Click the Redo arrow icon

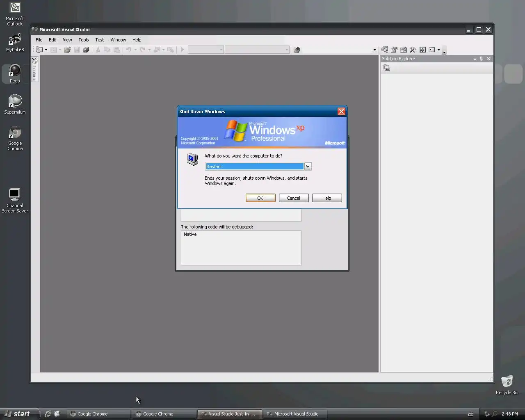point(142,50)
